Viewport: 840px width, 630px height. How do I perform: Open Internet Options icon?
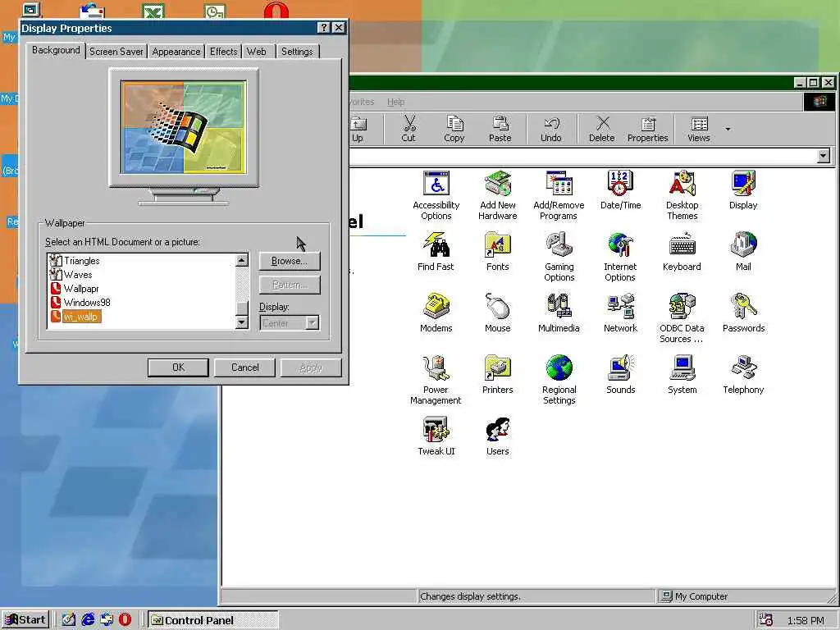tap(620, 257)
